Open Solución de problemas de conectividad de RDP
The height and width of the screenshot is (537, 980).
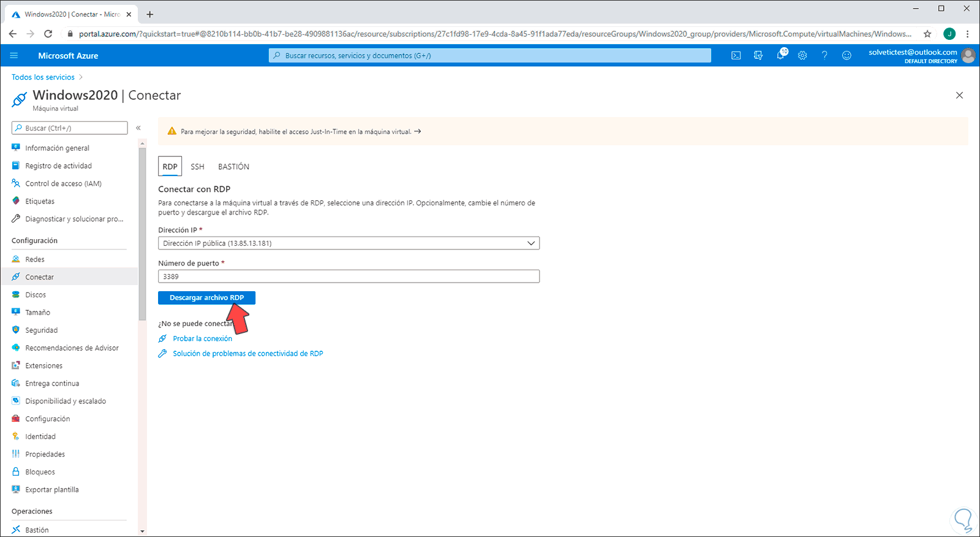pos(248,354)
